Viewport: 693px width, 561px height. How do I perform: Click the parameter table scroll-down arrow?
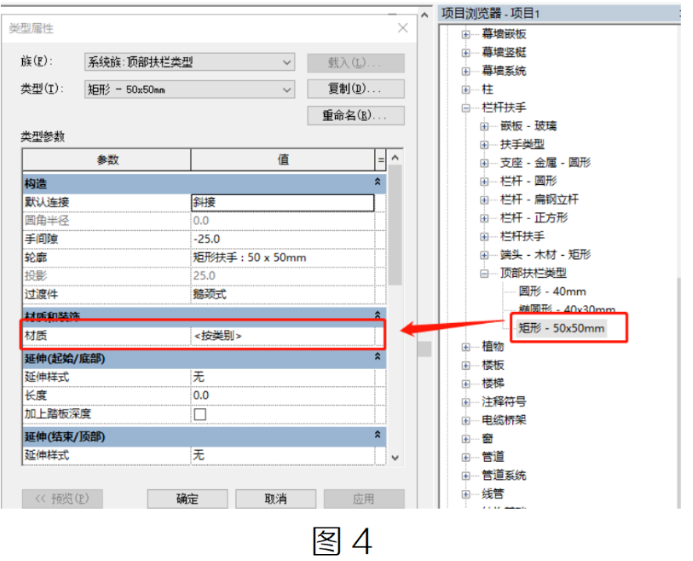coord(395,458)
